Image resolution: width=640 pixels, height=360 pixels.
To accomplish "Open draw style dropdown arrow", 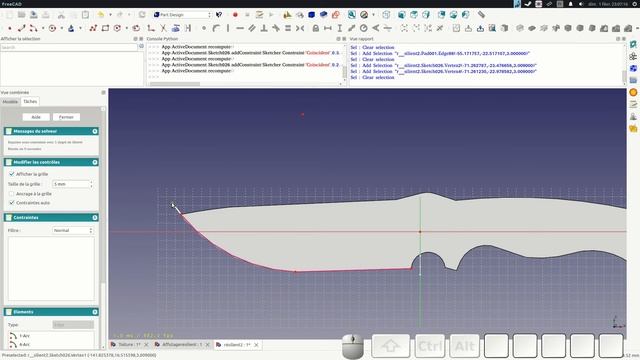I will [x=373, y=15].
